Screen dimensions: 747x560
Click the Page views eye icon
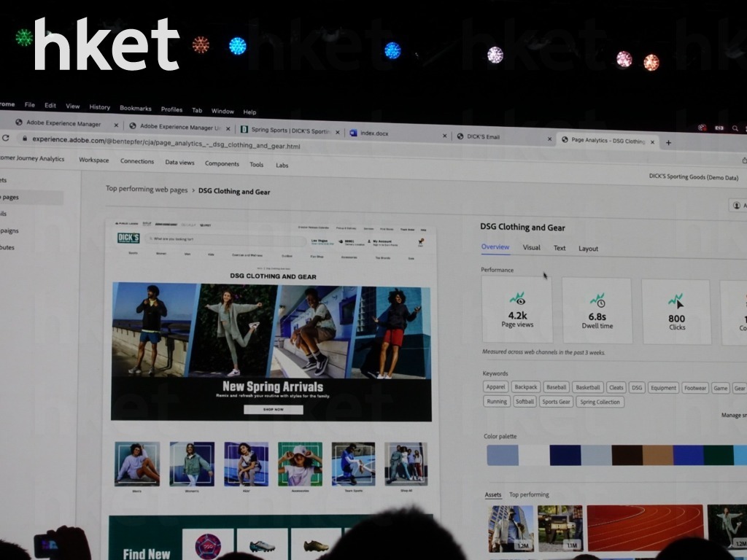click(x=517, y=299)
